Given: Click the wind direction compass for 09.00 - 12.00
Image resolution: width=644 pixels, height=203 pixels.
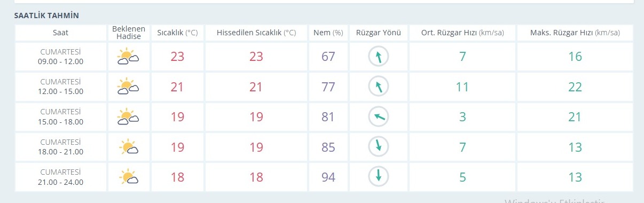Looking at the screenshot, I should [378, 57].
